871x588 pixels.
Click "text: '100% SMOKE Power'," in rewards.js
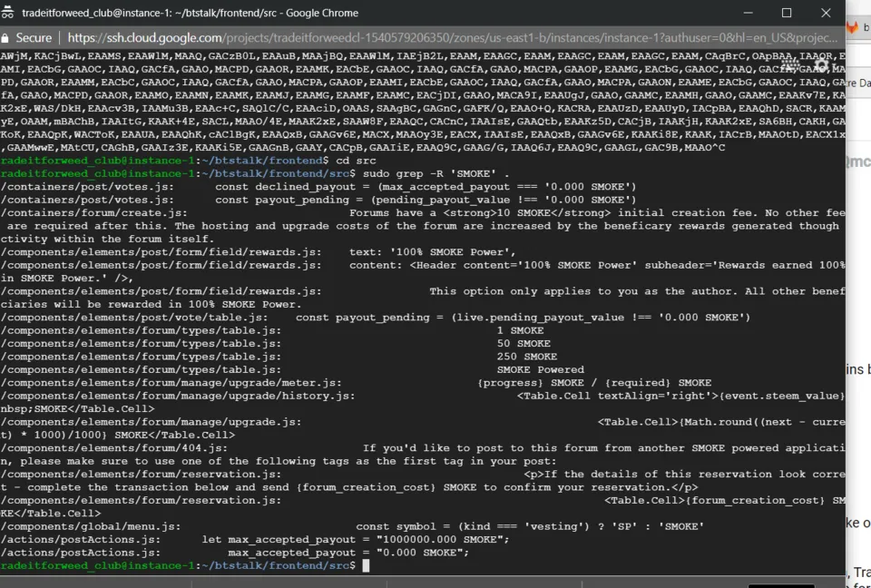pos(432,251)
